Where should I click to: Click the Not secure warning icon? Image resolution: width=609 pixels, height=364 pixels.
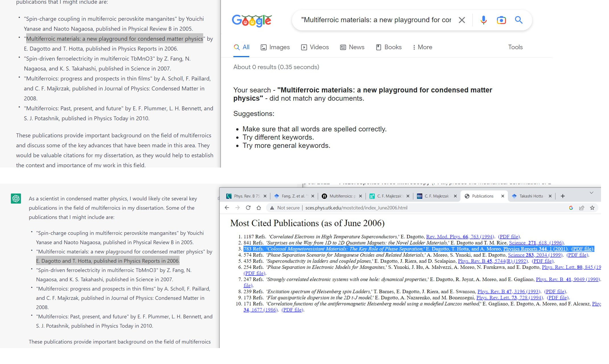pos(272,208)
